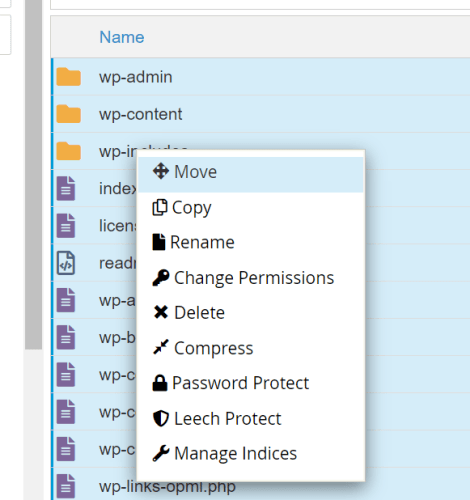Open Change Permissions from the context menu
Viewport: 470px width, 500px height.
tap(250, 278)
